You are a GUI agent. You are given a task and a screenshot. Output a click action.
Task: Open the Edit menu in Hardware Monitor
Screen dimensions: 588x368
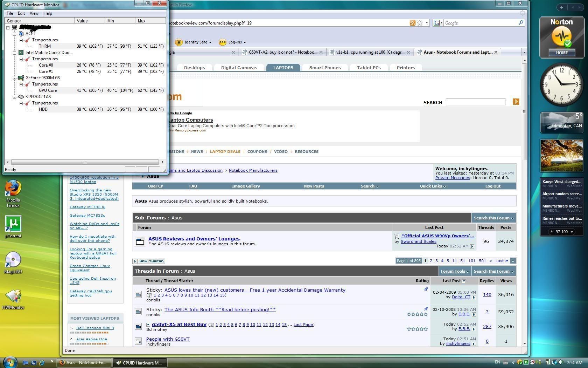click(21, 13)
